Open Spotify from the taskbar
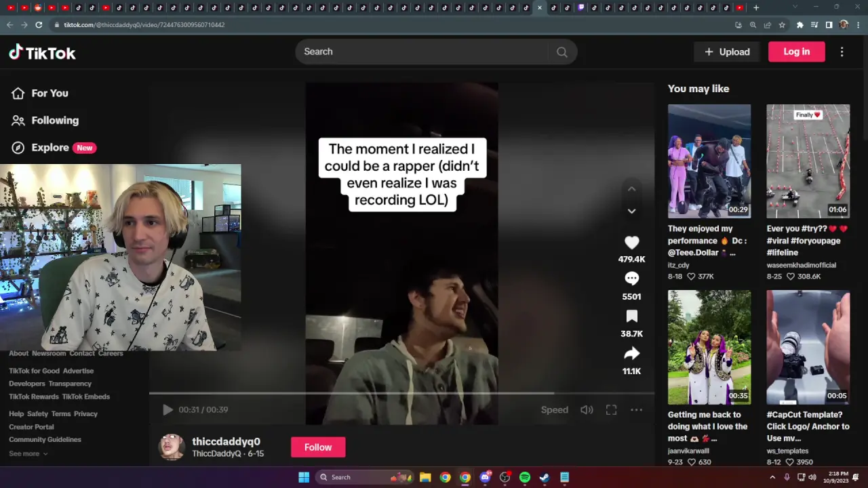 pos(524,477)
